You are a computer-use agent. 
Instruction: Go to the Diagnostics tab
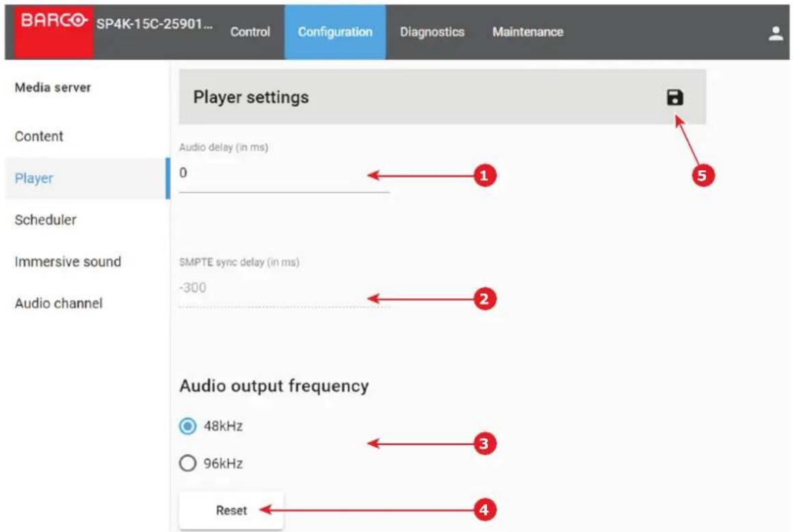coord(432,32)
